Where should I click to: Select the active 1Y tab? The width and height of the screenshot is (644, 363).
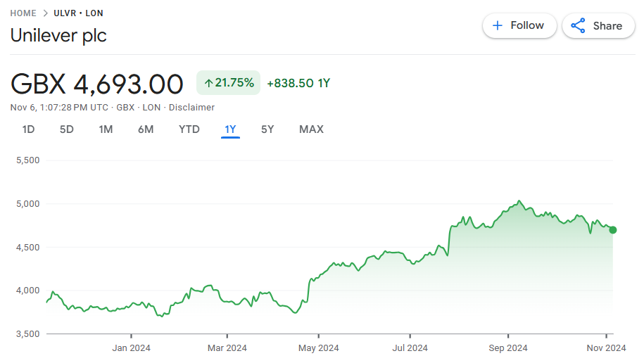pos(230,129)
